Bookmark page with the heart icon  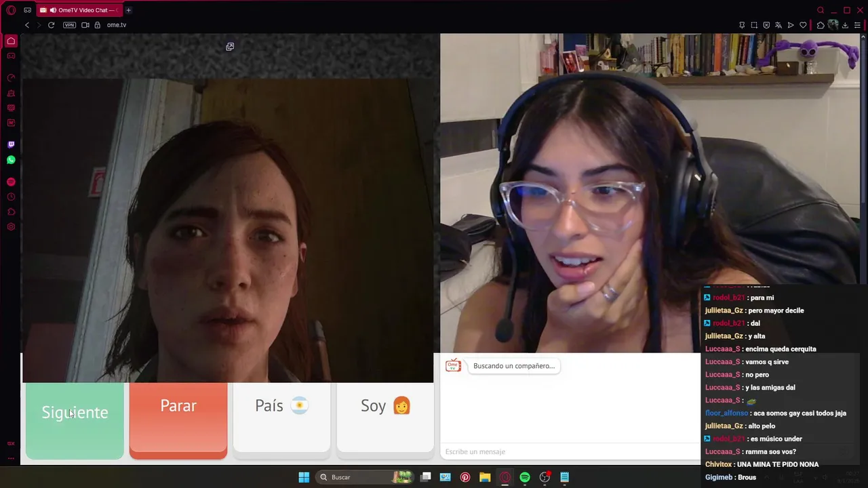804,25
